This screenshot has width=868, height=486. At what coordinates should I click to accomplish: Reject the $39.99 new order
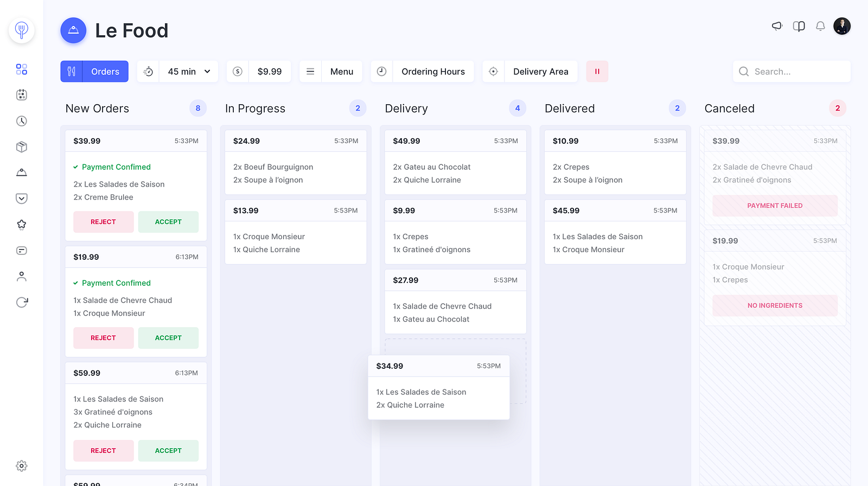coord(104,222)
